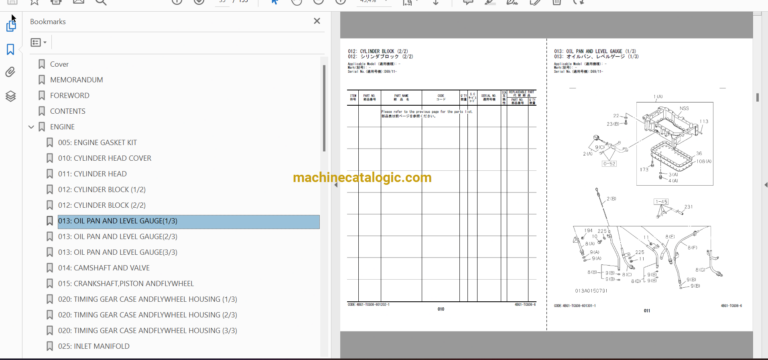Image resolution: width=768 pixels, height=360 pixels.
Task: Open 012: CYLINDER BLOCK (1/2) bookmark
Action: point(101,190)
